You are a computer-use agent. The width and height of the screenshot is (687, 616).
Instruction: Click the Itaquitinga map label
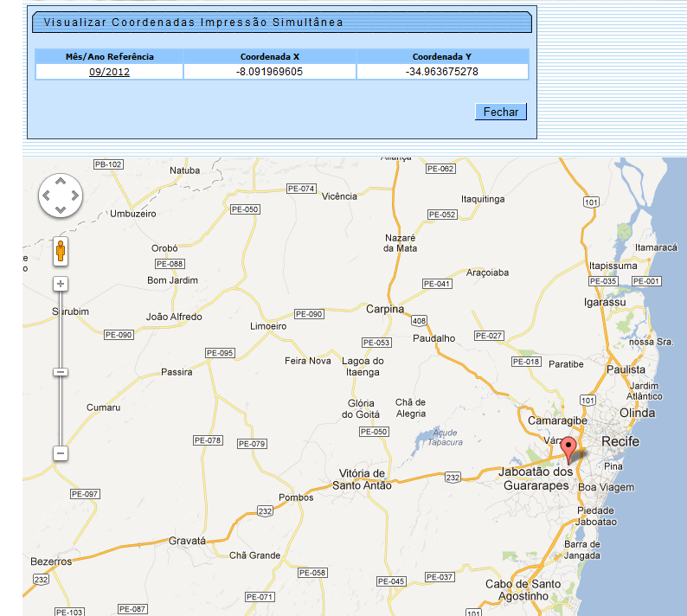tap(483, 199)
